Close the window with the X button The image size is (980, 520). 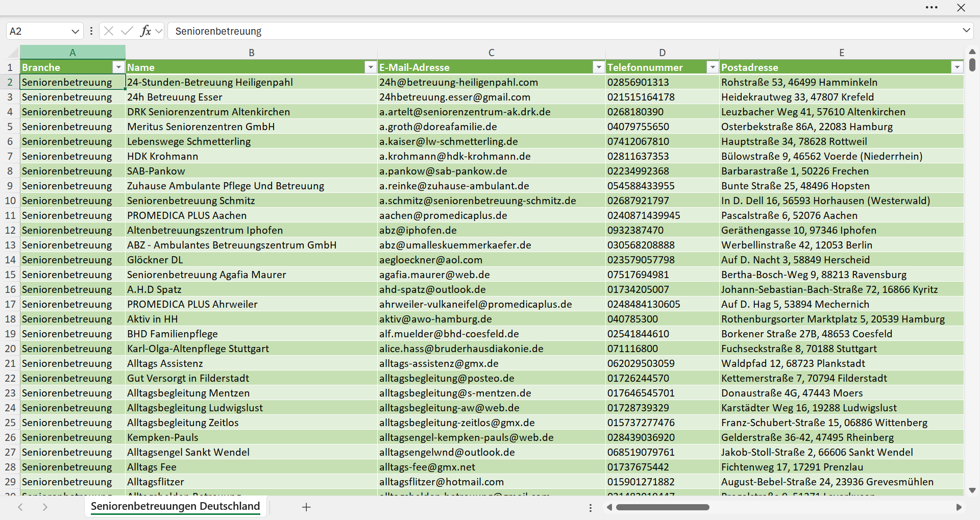[961, 8]
